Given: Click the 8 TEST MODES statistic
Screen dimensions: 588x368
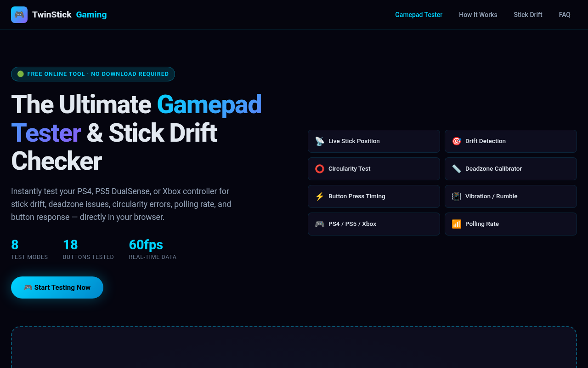Looking at the screenshot, I should 29,249.
